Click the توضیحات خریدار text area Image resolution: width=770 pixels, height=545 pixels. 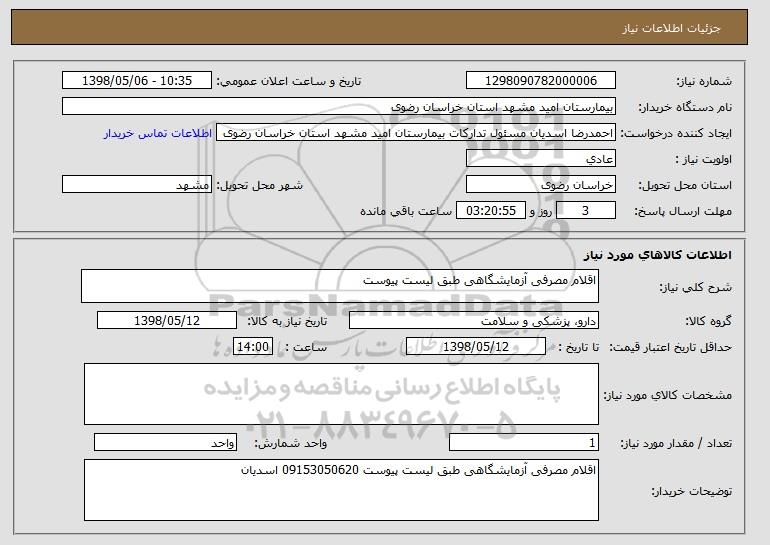(x=341, y=490)
